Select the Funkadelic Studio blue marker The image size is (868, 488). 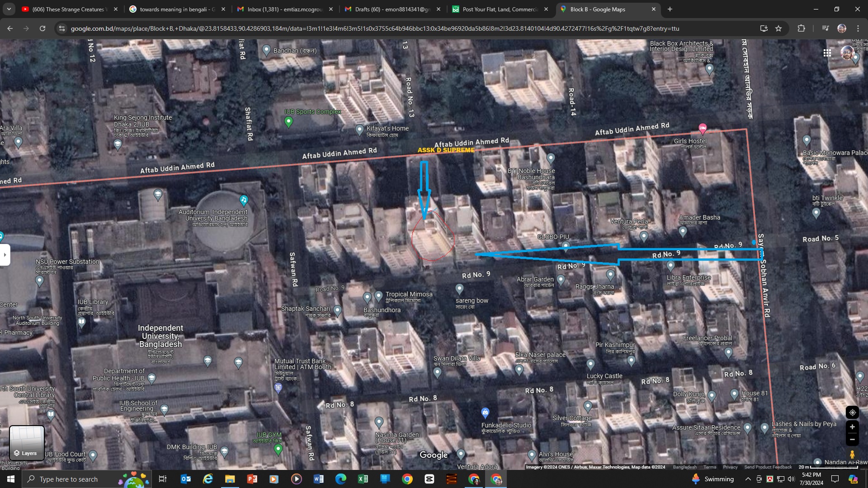(x=485, y=412)
